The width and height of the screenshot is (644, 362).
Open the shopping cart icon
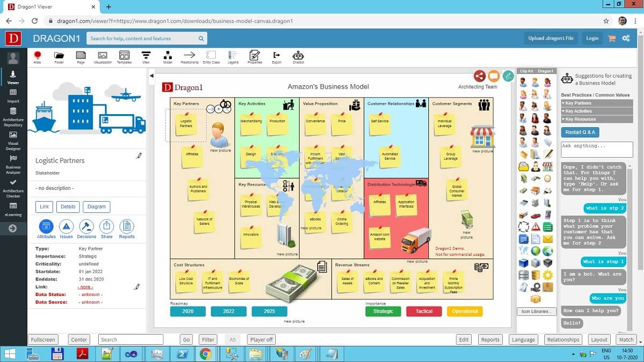[x=612, y=38]
